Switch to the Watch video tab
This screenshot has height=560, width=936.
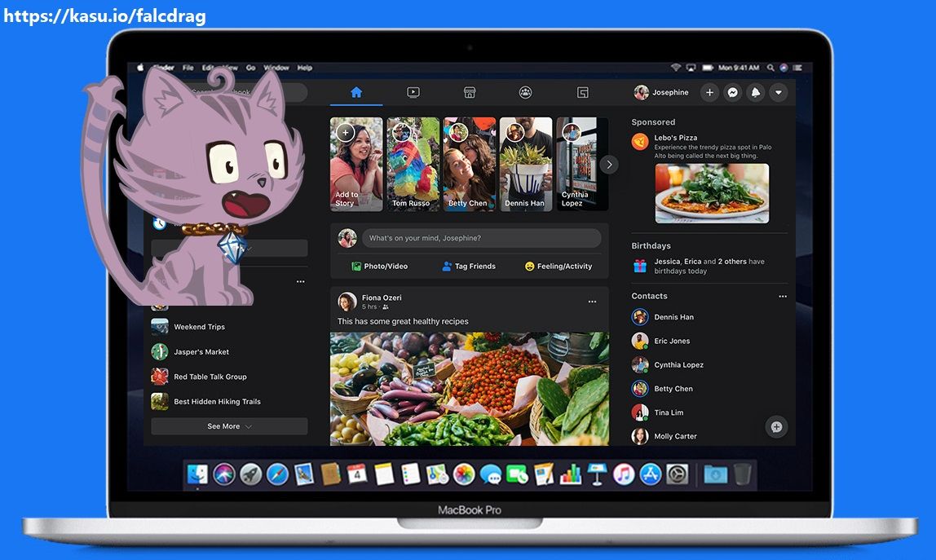[x=413, y=93]
